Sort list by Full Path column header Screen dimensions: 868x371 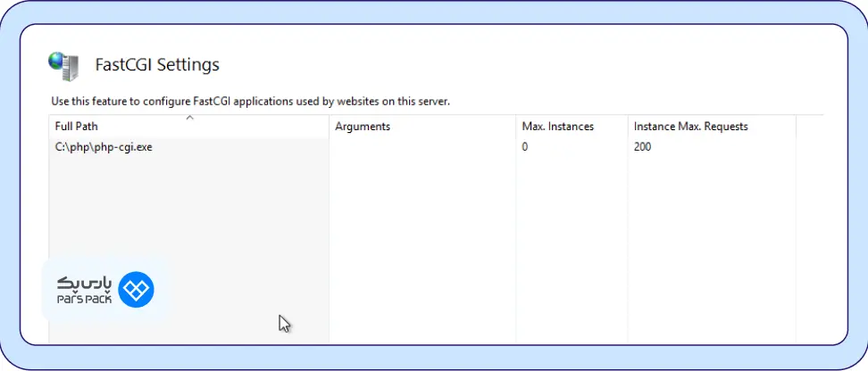pyautogui.click(x=77, y=127)
